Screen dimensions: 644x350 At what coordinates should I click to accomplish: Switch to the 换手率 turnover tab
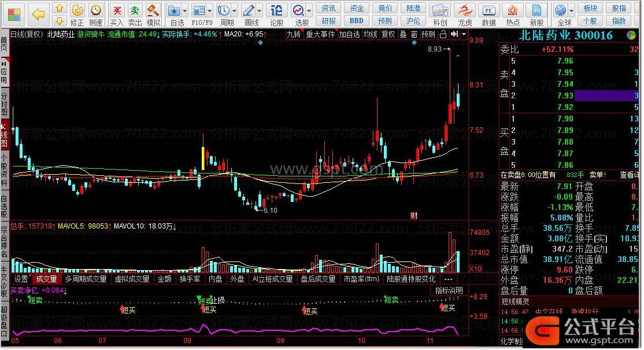[x=190, y=279]
